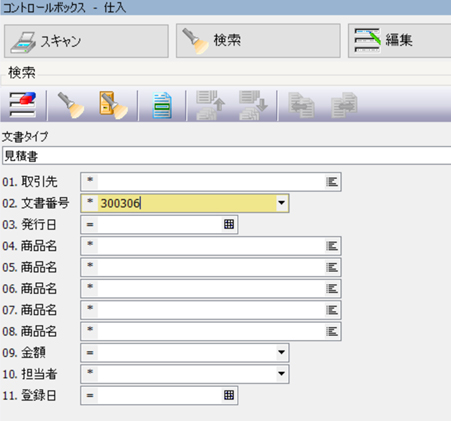Image resolution: width=451 pixels, height=421 pixels.
Task: Click the 04. 商品名 input field
Action: 211,246
